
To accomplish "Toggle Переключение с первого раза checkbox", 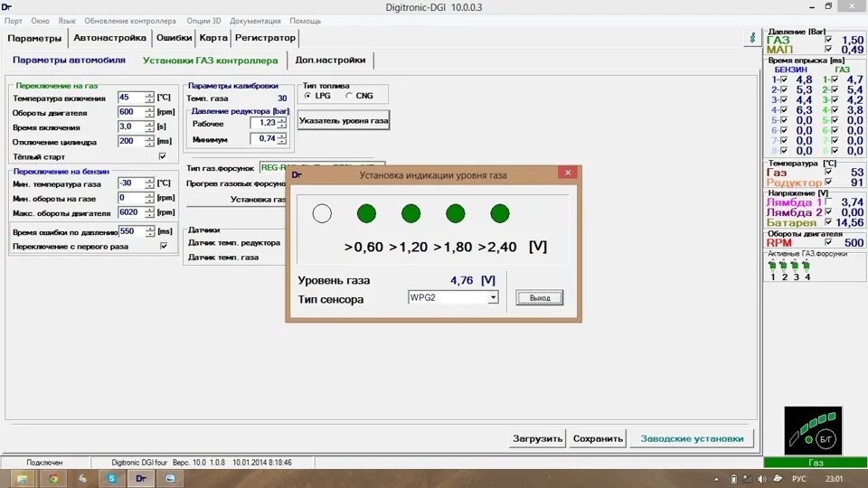I will pos(164,246).
